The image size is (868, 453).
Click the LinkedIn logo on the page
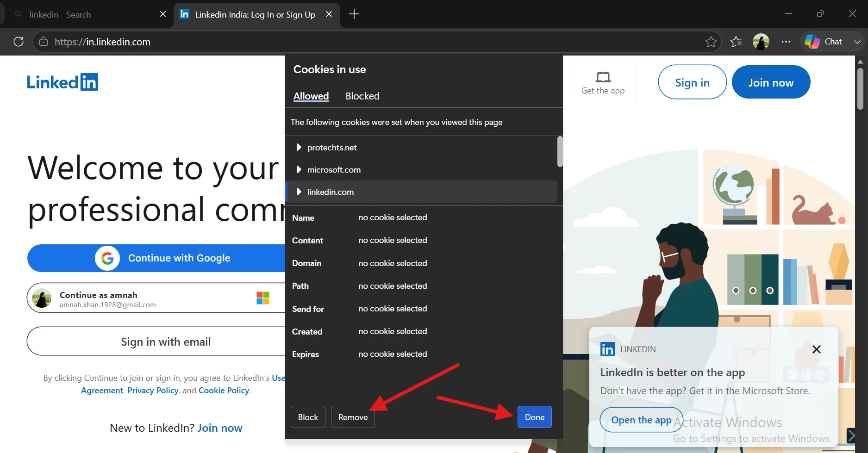click(x=62, y=82)
